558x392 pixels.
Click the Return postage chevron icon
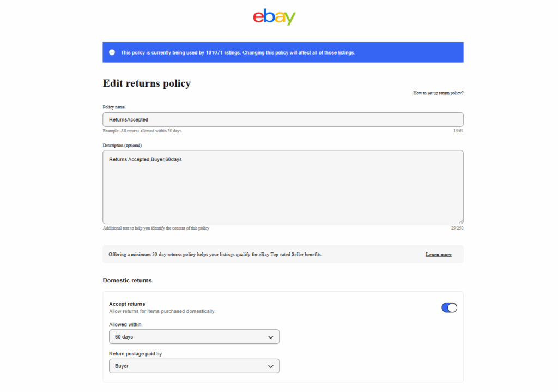point(270,366)
